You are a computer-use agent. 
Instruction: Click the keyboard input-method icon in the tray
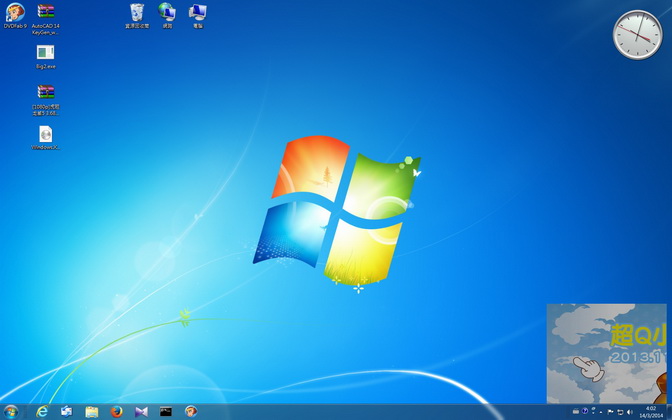(576, 411)
